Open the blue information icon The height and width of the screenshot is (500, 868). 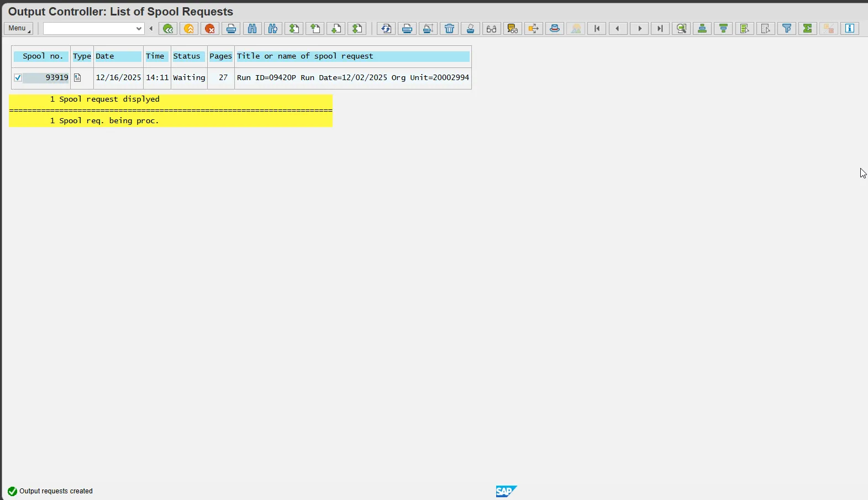tap(850, 29)
